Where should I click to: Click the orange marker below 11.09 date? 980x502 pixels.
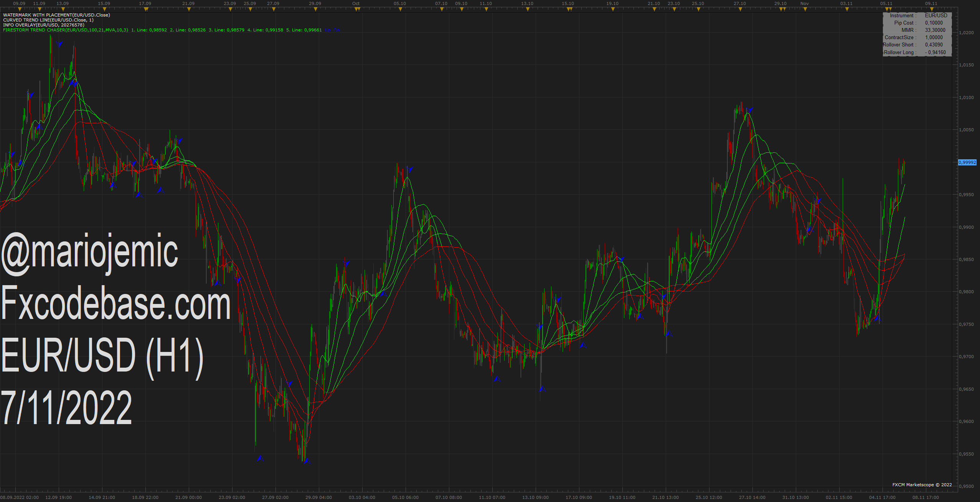(x=39, y=9)
